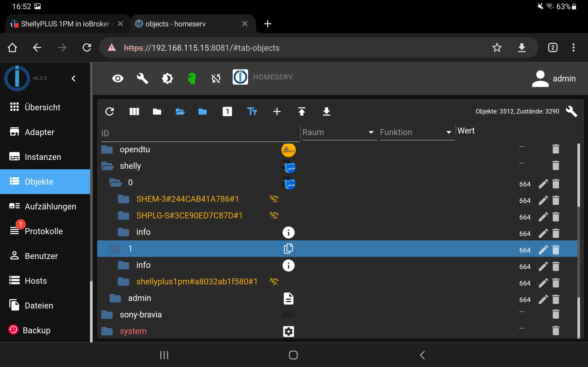Refresh the objects tree list
Screen dimensions: 588x367
[x=109, y=112]
